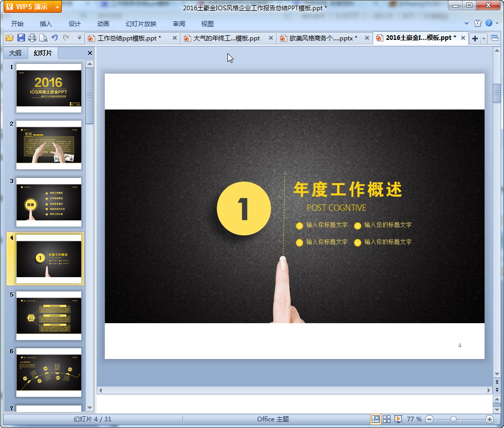Open the WPS 演示 application menu
The image size is (504, 428).
[28, 7]
